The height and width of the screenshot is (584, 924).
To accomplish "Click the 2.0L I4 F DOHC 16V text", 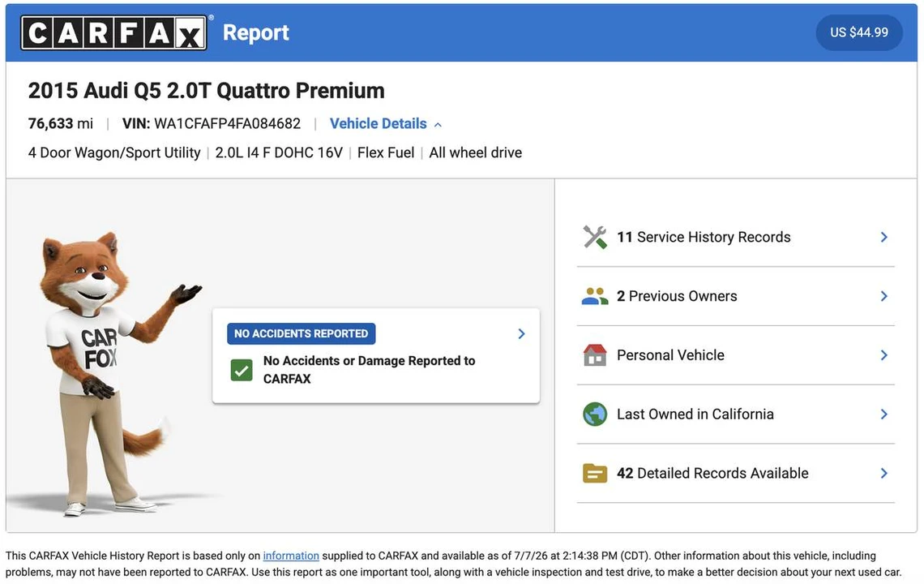I will 279,152.
